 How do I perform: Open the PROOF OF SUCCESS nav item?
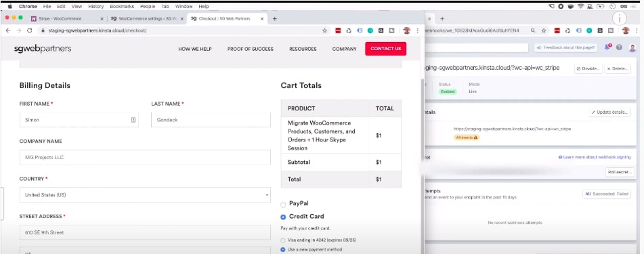pyautogui.click(x=250, y=49)
